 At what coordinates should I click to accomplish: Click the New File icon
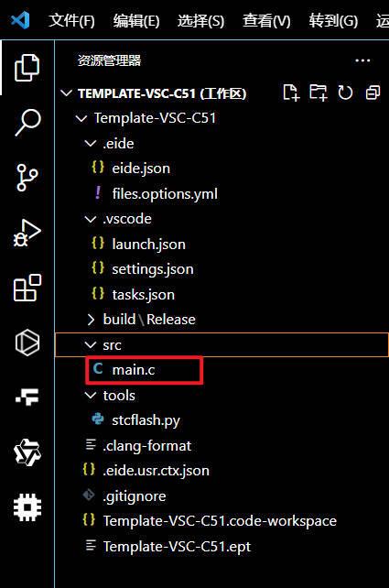pos(291,93)
